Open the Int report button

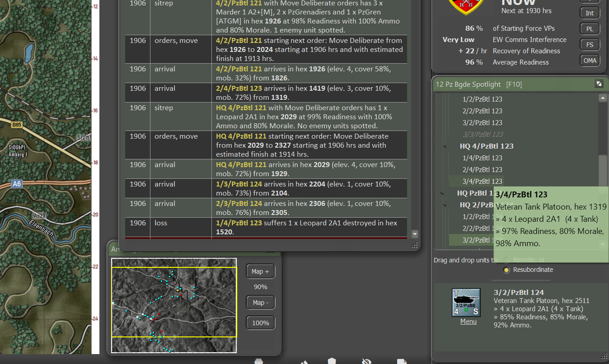pyautogui.click(x=590, y=13)
